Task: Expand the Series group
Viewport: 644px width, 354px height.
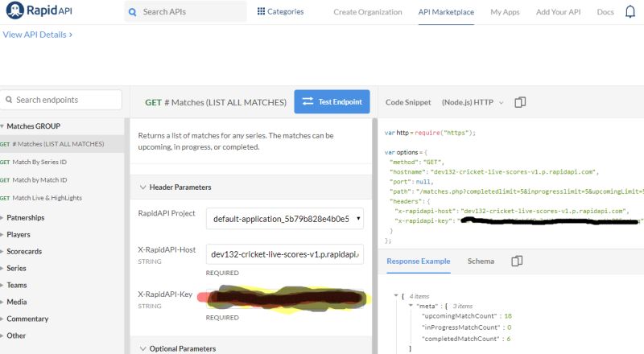Action: point(2,268)
